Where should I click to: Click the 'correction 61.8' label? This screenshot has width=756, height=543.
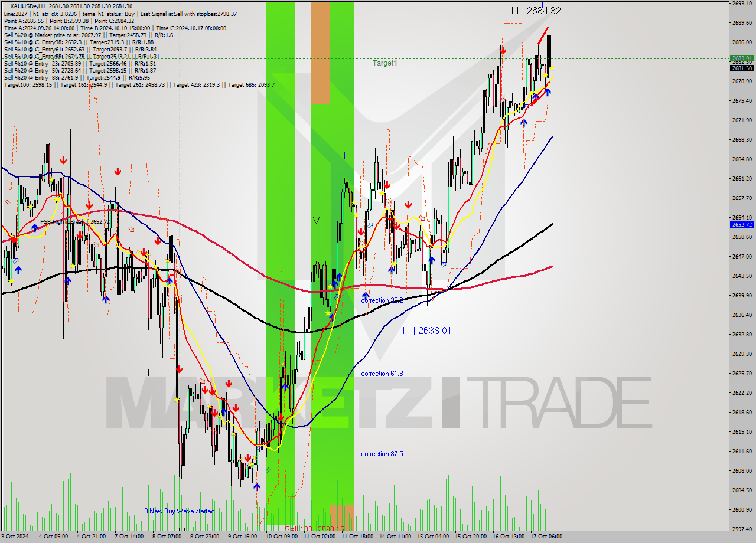pos(382,374)
